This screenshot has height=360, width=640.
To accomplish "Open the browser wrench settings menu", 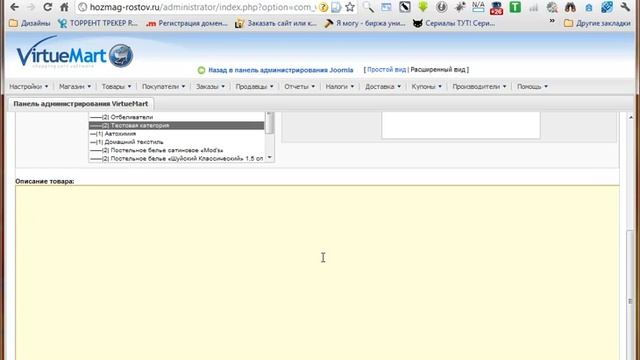I will (x=625, y=7).
